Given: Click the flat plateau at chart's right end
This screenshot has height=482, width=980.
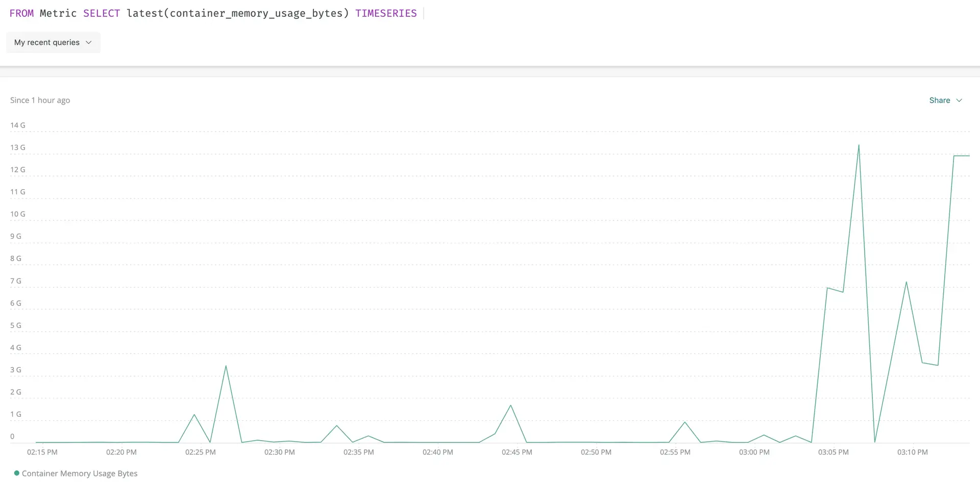Looking at the screenshot, I should 962,156.
